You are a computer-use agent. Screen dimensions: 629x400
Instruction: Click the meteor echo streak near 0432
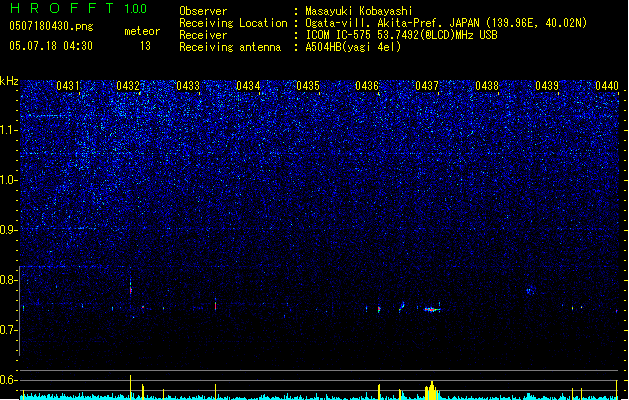pyautogui.click(x=131, y=288)
